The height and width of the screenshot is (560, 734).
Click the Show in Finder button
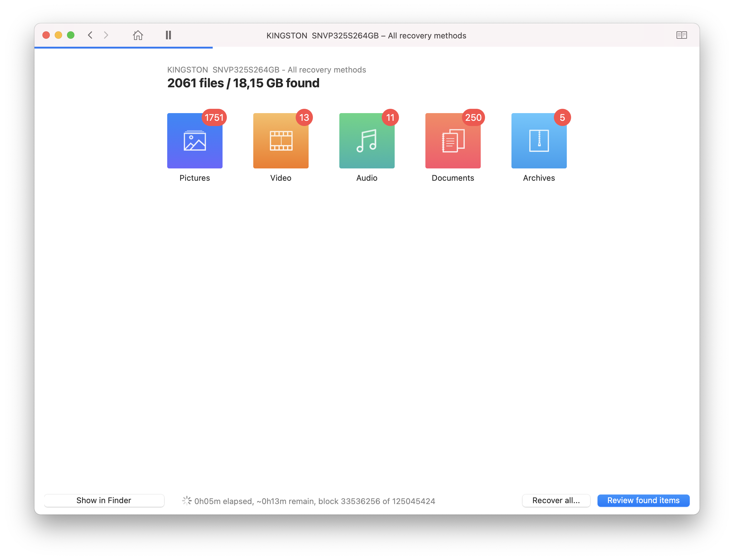click(x=104, y=500)
